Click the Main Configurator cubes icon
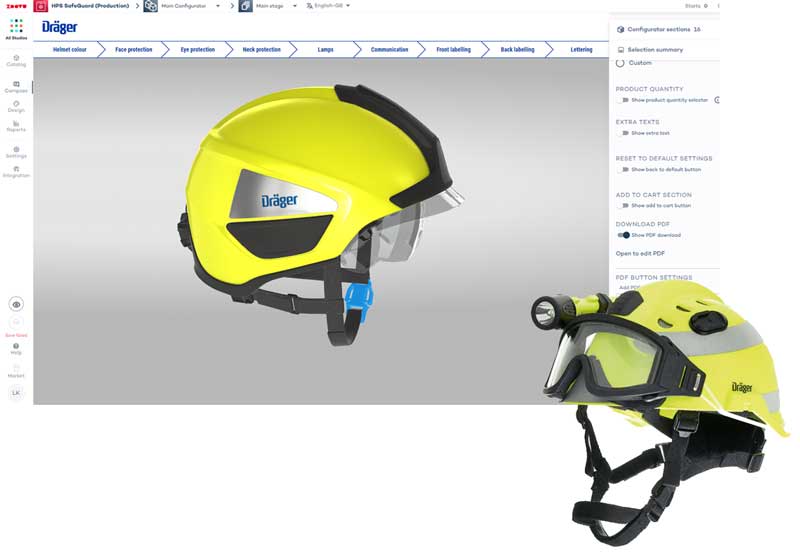 (151, 6)
